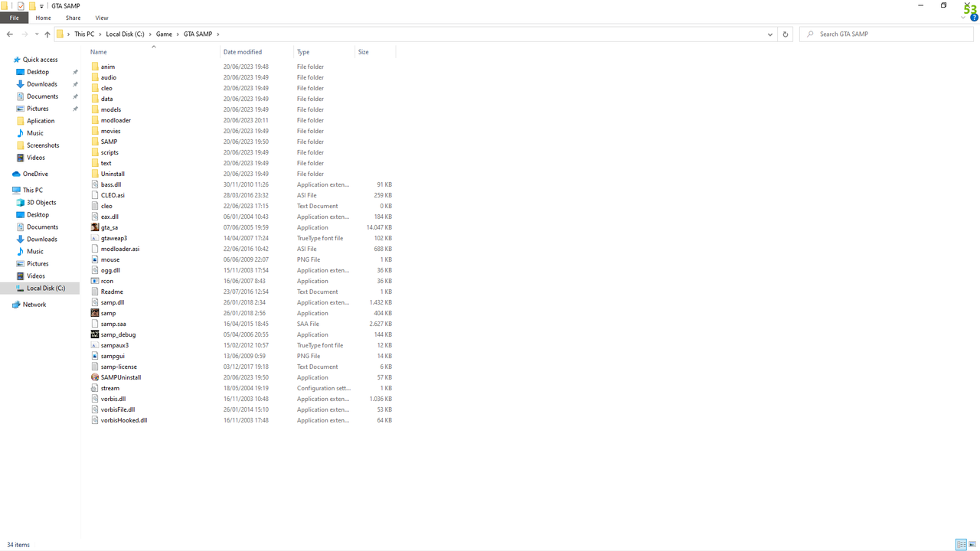980x551 pixels.
Task: Expand the Local Disk (C:) breadcrumb arrow
Action: (x=150, y=34)
